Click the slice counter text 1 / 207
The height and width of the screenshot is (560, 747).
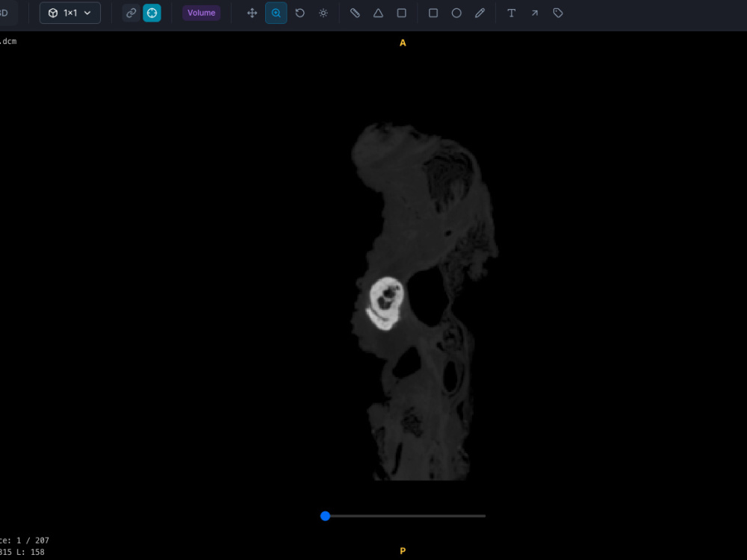pyautogui.click(x=32, y=541)
